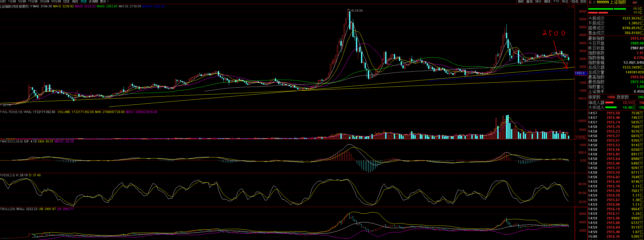The image size is (644, 240).
Task: Click the X100万 volume unit label
Action: pos(580,137)
